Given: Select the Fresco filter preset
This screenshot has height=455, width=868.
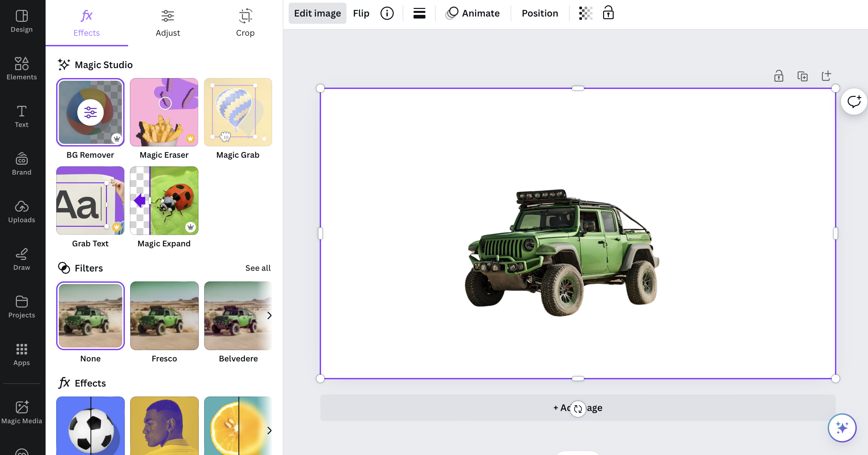Looking at the screenshot, I should point(163,315).
